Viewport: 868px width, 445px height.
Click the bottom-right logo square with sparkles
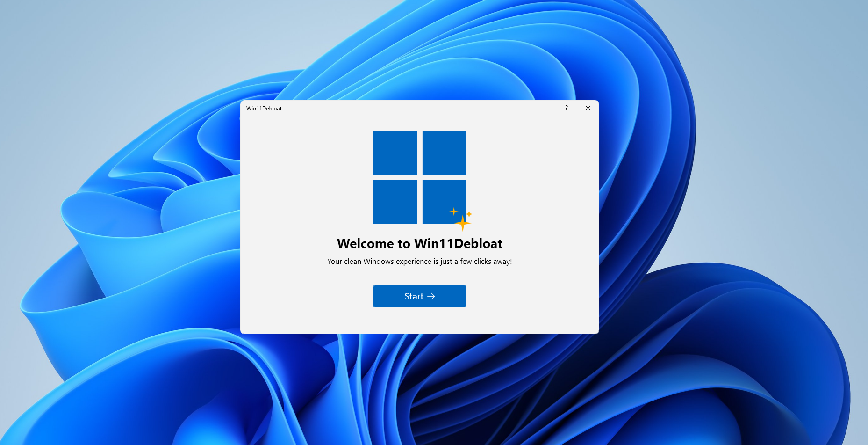coord(444,201)
